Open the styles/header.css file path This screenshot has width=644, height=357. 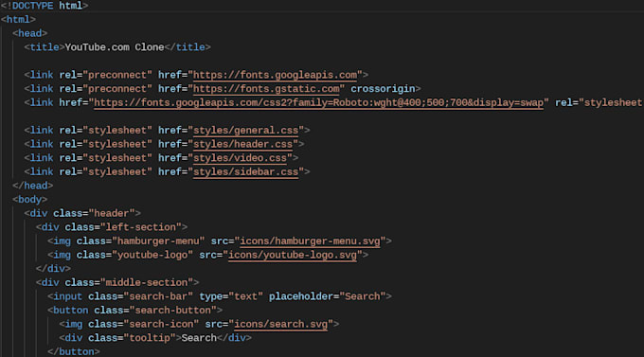pos(242,144)
